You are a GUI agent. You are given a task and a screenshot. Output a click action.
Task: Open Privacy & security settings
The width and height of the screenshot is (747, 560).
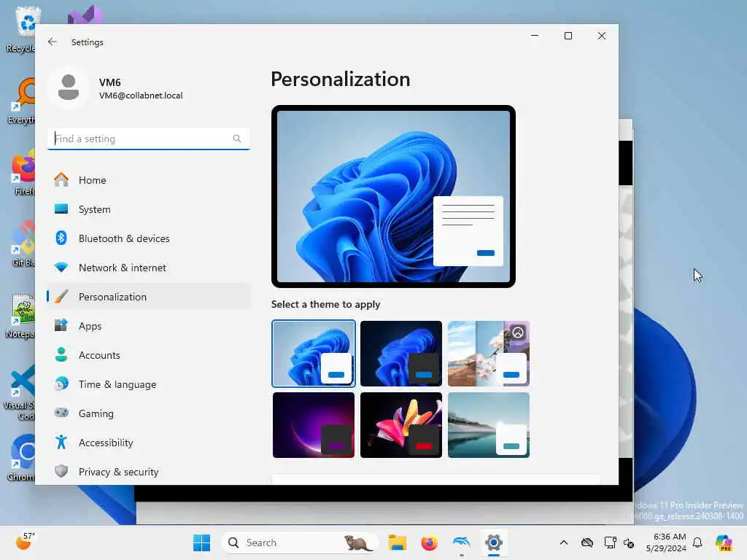click(149, 472)
